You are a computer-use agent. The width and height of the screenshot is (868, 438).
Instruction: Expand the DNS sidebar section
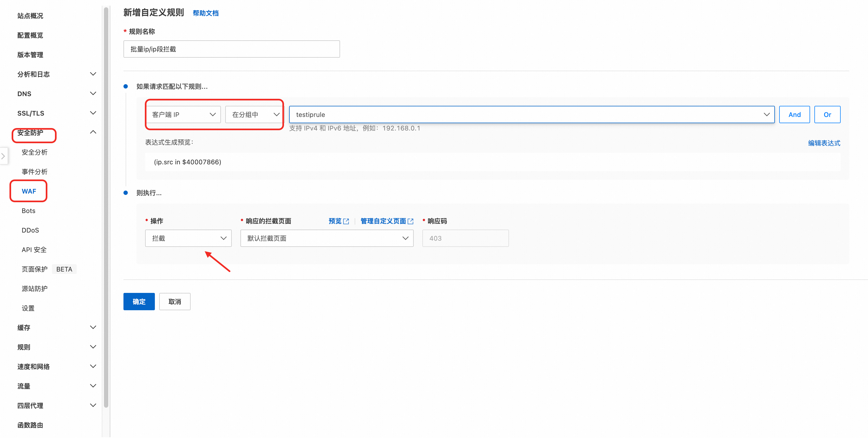(x=93, y=93)
